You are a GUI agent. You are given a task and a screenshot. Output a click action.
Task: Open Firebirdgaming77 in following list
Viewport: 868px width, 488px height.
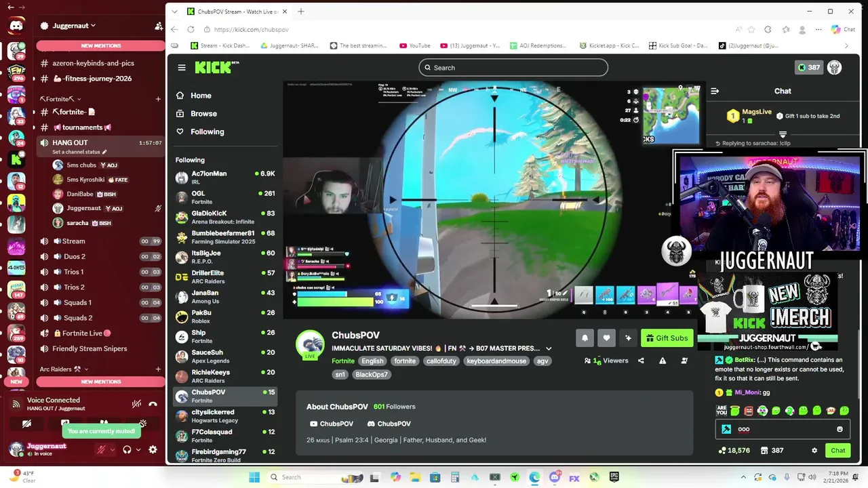(x=225, y=455)
